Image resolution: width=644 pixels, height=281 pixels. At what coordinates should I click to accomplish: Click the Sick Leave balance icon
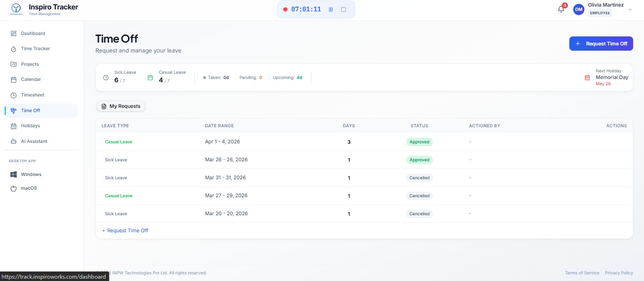106,78
